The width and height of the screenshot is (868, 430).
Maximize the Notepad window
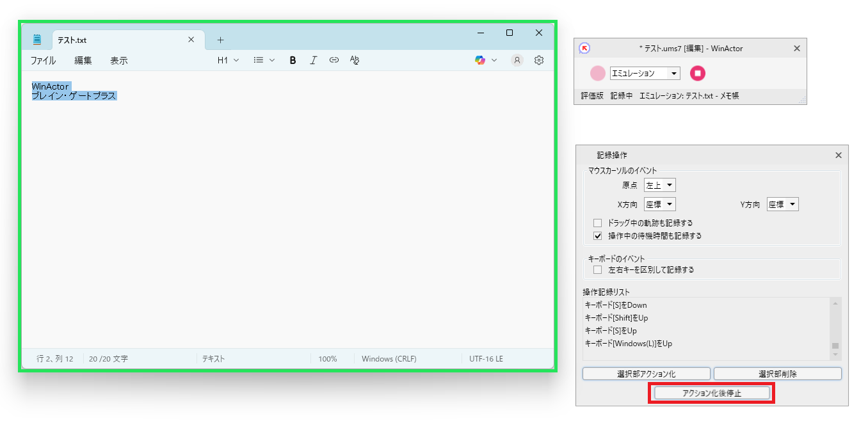510,33
